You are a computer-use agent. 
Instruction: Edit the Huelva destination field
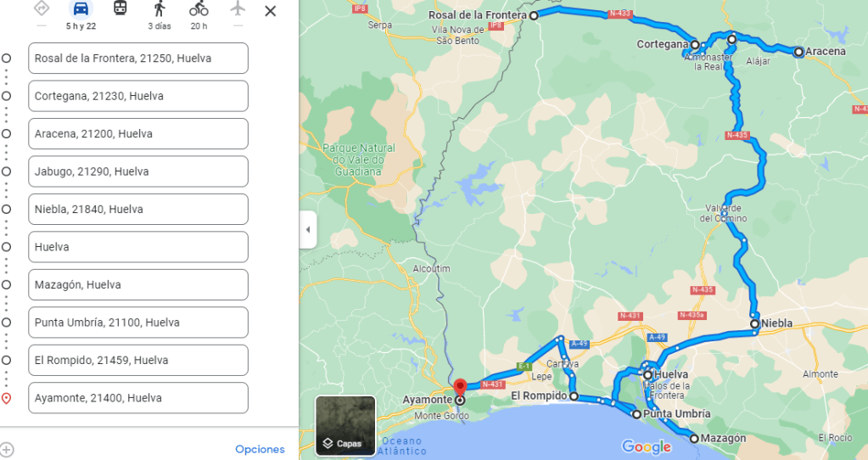[137, 247]
